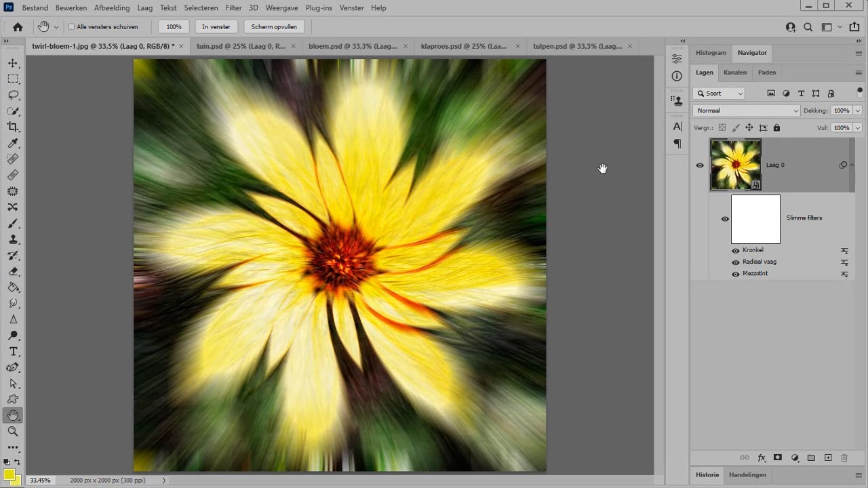Open the Lagen panel menu
This screenshot has width=868, height=488.
tap(859, 73)
